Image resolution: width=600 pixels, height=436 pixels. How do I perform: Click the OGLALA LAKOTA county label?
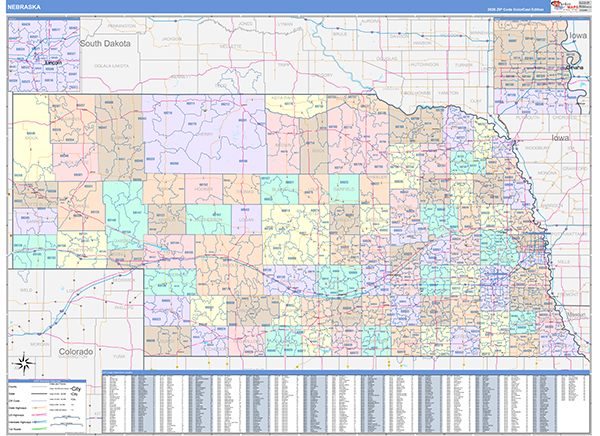111,66
